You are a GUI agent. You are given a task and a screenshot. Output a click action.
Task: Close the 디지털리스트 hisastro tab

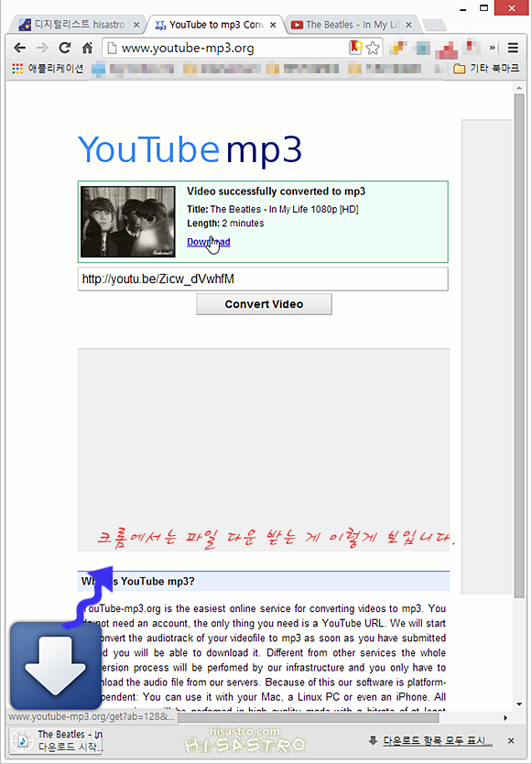coord(136,25)
